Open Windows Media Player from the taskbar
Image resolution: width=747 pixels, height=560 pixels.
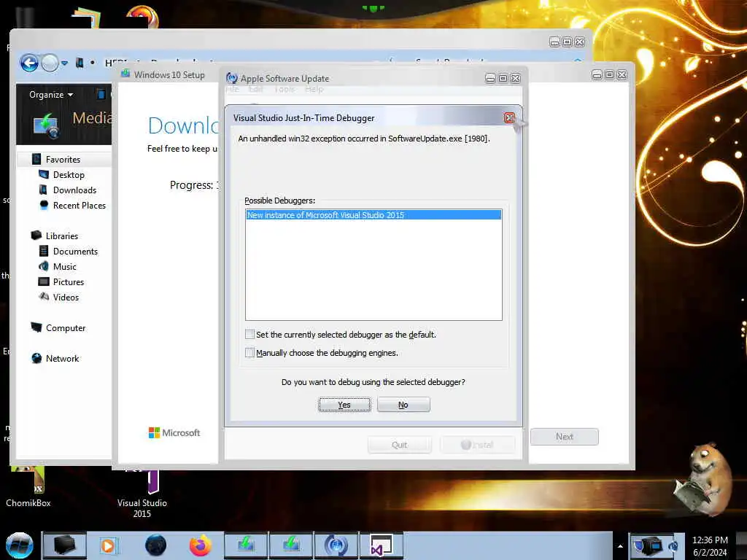tap(108, 545)
